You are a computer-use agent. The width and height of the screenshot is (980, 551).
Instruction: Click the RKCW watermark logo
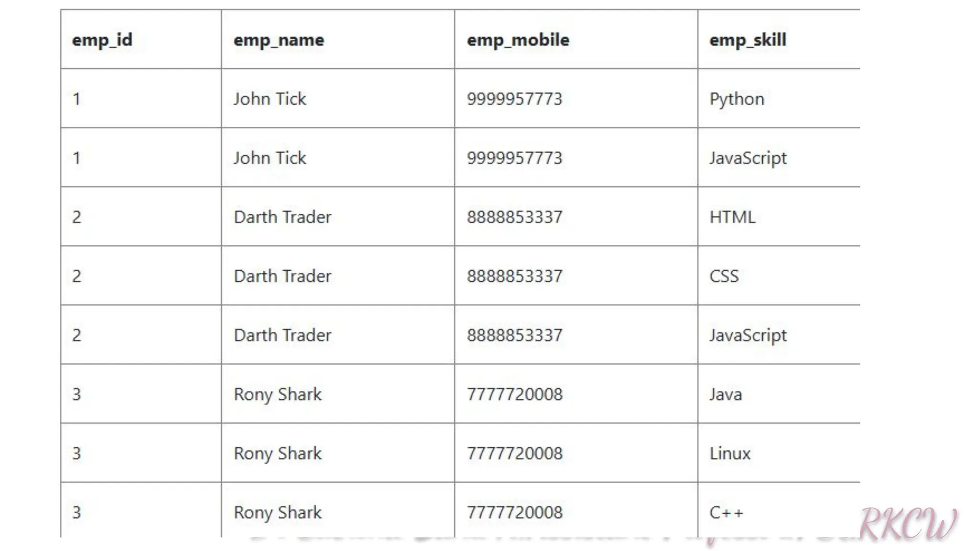pos(908,524)
